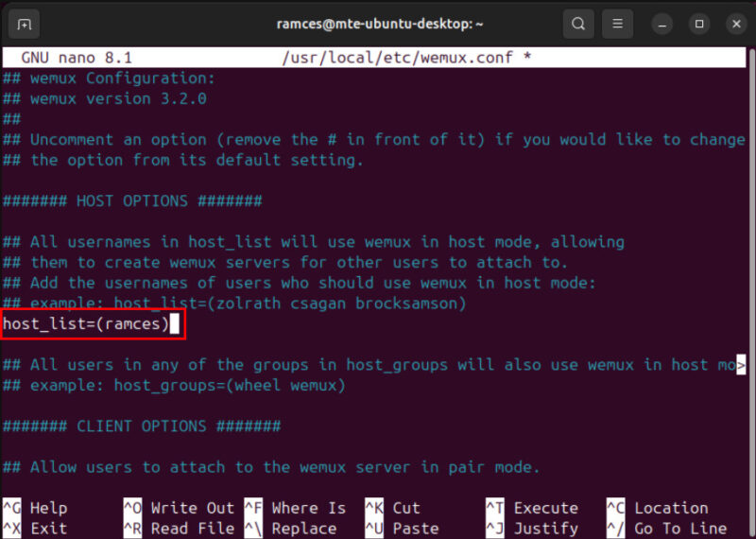Click the '## wemux version 3.2.0' line
Image resolution: width=756 pixels, height=539 pixels.
click(x=105, y=99)
